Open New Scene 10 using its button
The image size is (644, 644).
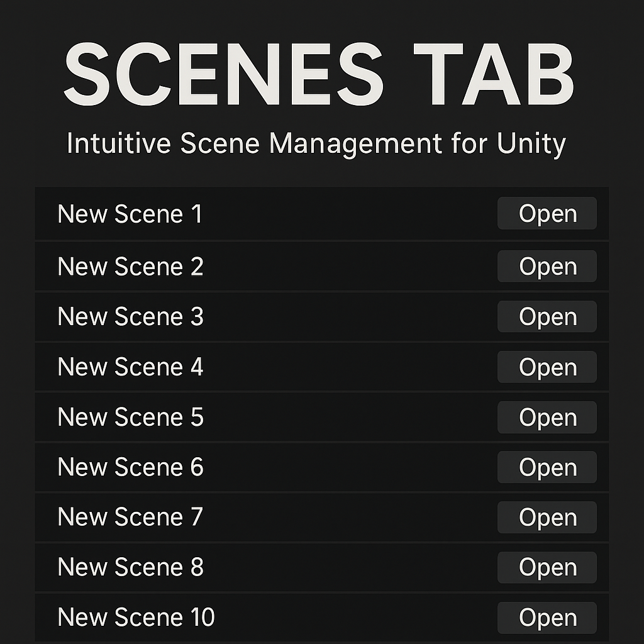[547, 618]
